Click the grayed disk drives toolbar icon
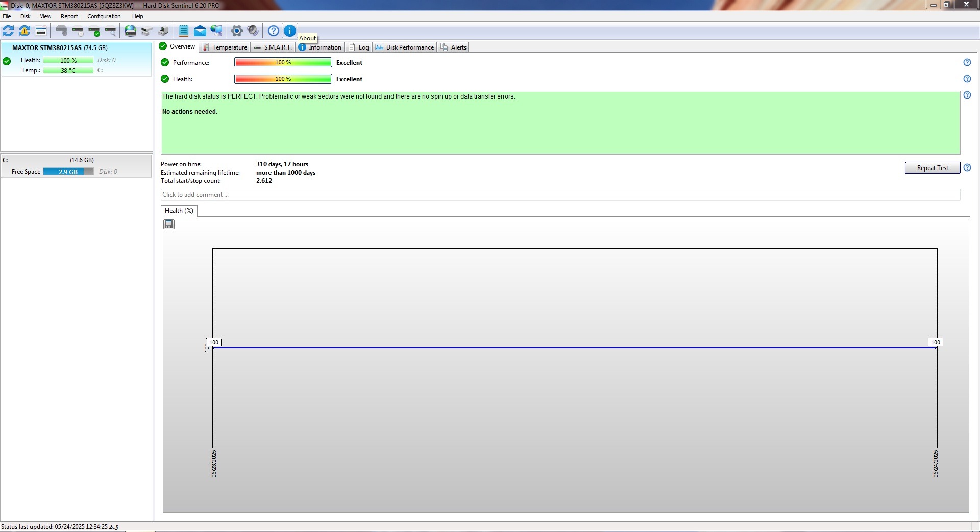 click(147, 31)
